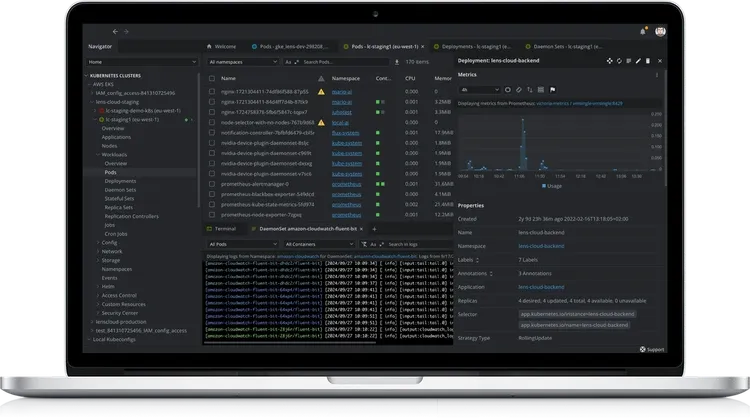Screen dimensions: 750x418
Task: Check the node-selector-with-no-nodes pod row
Action: coord(211,122)
